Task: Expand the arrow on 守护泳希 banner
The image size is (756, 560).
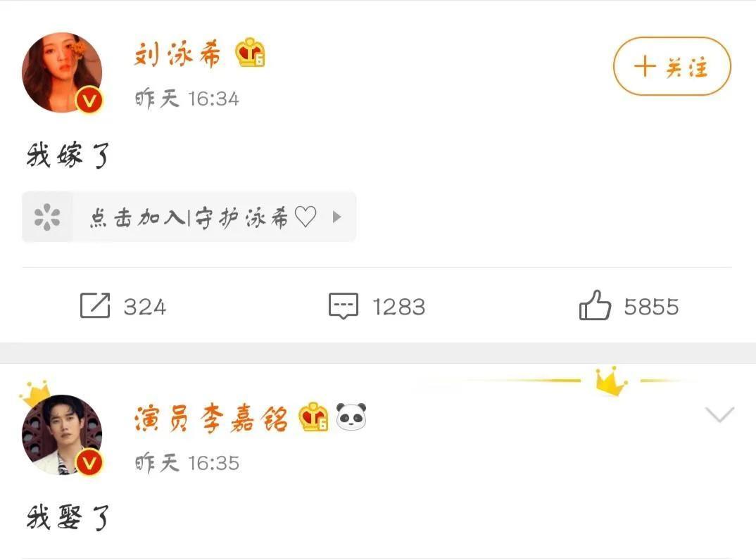Action: point(337,217)
